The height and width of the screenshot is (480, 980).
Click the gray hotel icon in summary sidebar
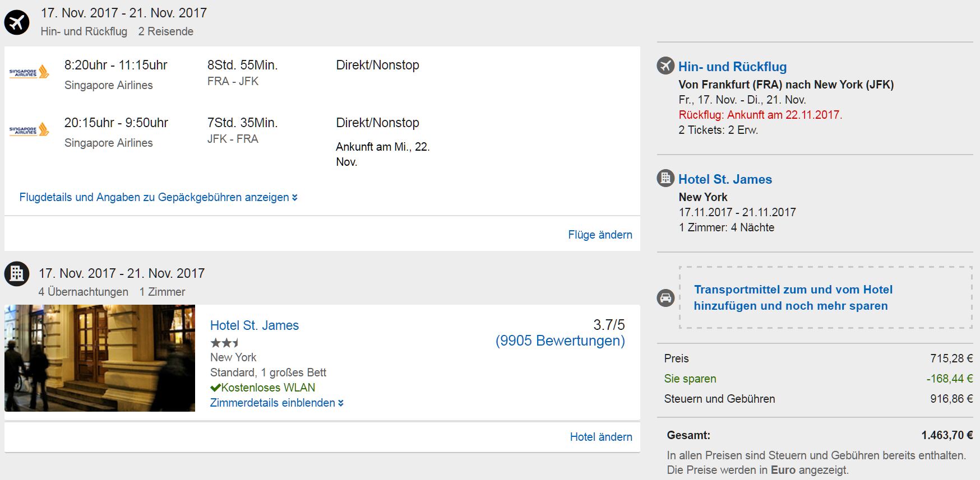(665, 178)
